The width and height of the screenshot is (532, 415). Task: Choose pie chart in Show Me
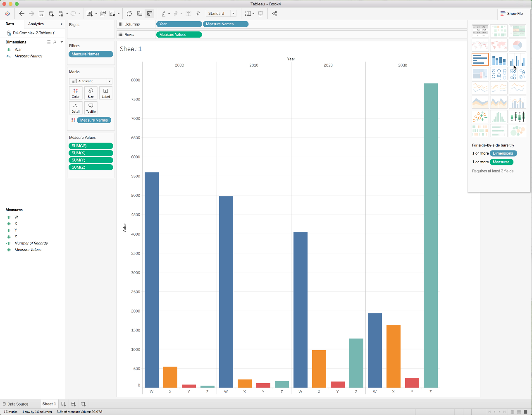(x=517, y=45)
